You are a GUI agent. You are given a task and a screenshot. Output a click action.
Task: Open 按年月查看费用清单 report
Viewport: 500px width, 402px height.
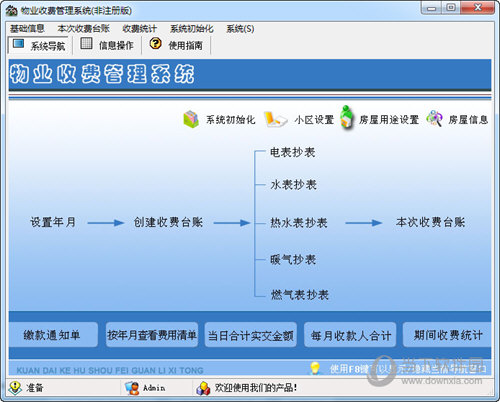pyautogui.click(x=152, y=335)
